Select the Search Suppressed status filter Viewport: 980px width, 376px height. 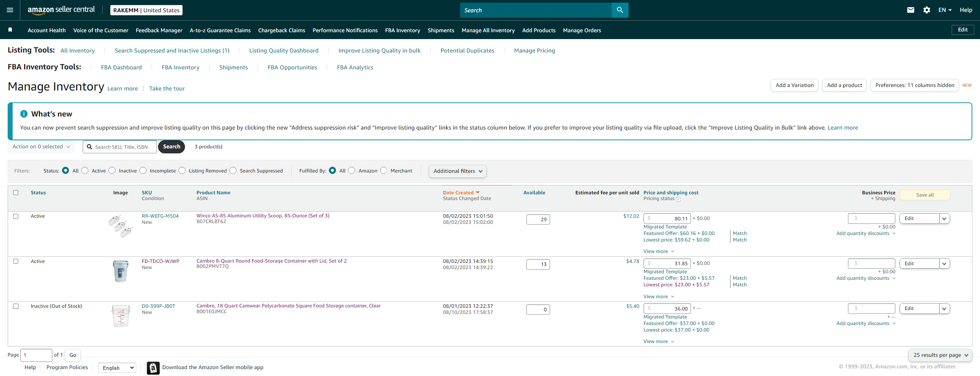pyautogui.click(x=233, y=171)
